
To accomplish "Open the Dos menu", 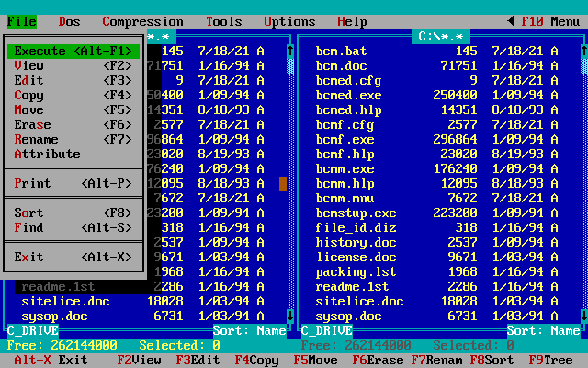I will pos(69,21).
